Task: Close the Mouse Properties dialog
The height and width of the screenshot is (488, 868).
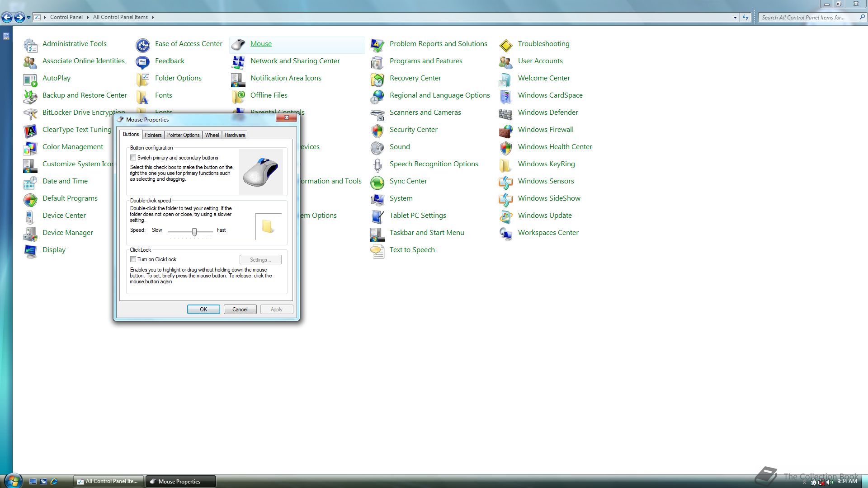Action: click(x=287, y=117)
